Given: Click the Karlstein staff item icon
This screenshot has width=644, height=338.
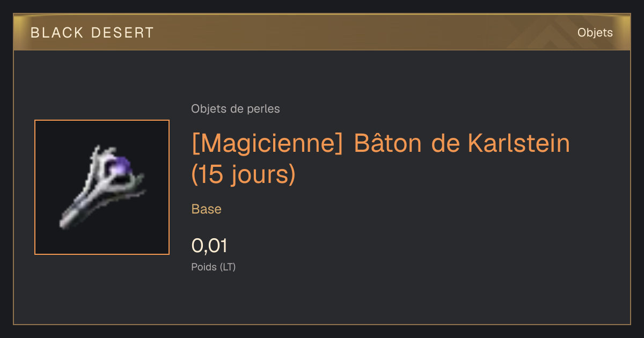Looking at the screenshot, I should pos(102,187).
